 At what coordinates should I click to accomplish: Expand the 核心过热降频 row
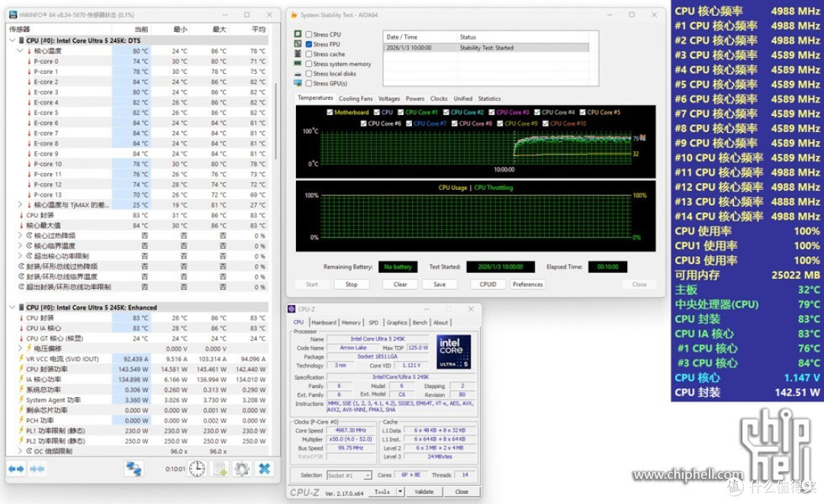[x=20, y=236]
